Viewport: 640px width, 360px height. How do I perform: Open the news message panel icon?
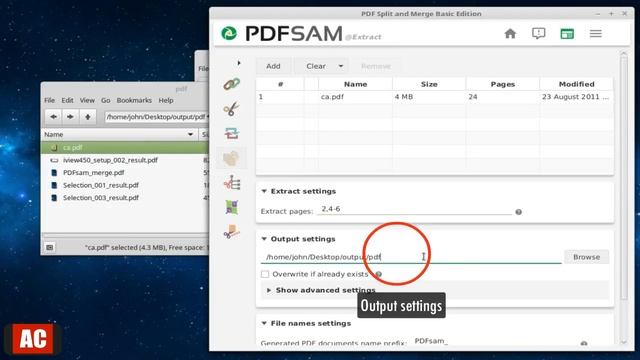(538, 33)
